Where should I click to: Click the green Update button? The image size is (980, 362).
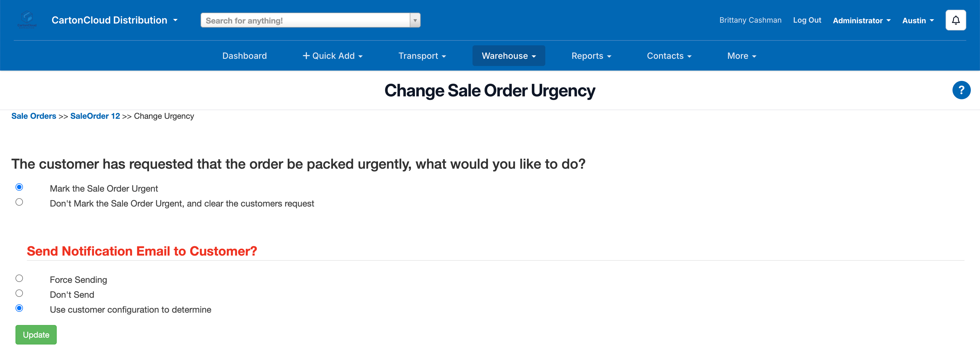point(36,334)
